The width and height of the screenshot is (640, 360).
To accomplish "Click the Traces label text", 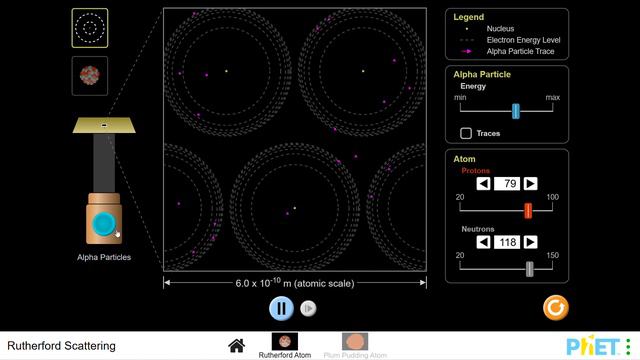I will (488, 133).
